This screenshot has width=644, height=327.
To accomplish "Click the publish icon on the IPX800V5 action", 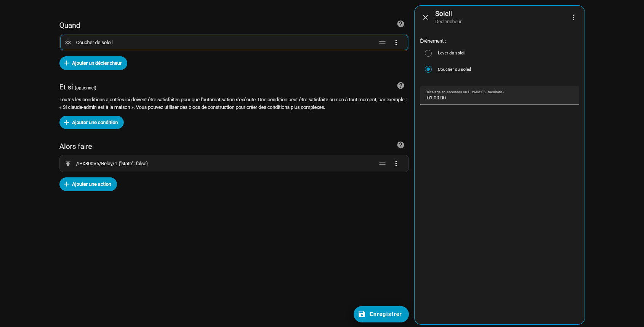I will (x=68, y=164).
